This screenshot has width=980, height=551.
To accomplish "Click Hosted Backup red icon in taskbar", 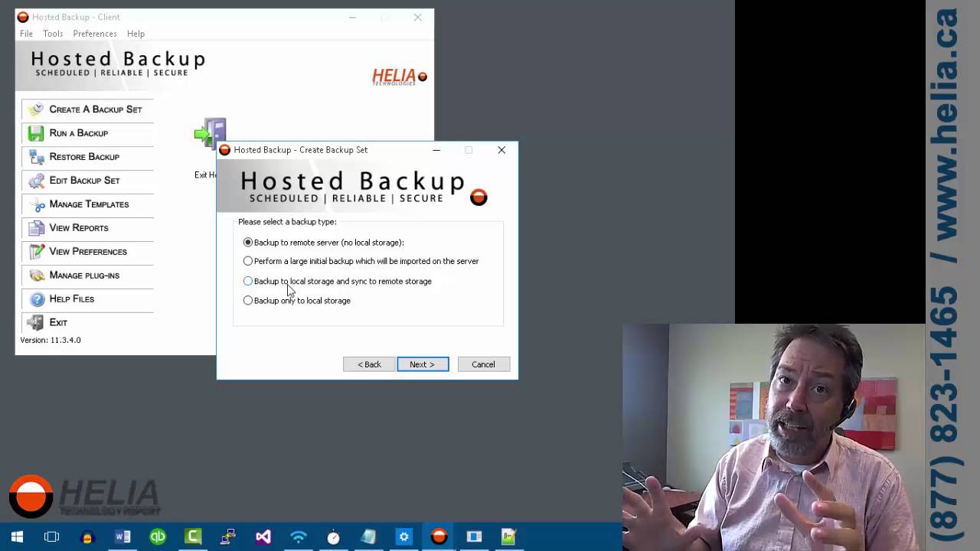I will click(439, 537).
